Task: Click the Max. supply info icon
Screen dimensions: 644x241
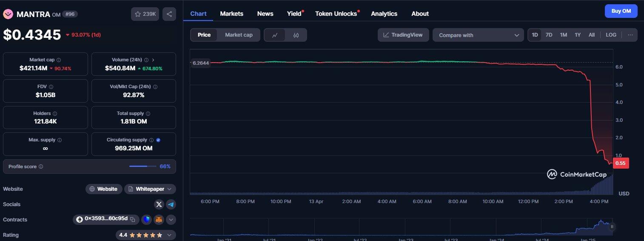Action: click(60, 140)
